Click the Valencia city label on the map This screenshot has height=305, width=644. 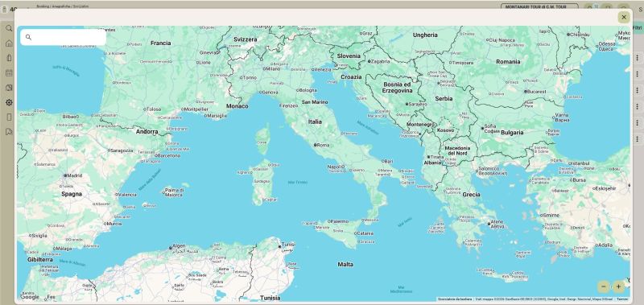pos(126,195)
